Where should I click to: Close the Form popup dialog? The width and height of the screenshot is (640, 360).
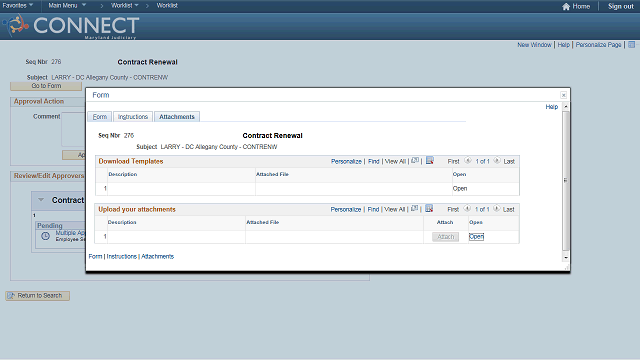tap(563, 95)
